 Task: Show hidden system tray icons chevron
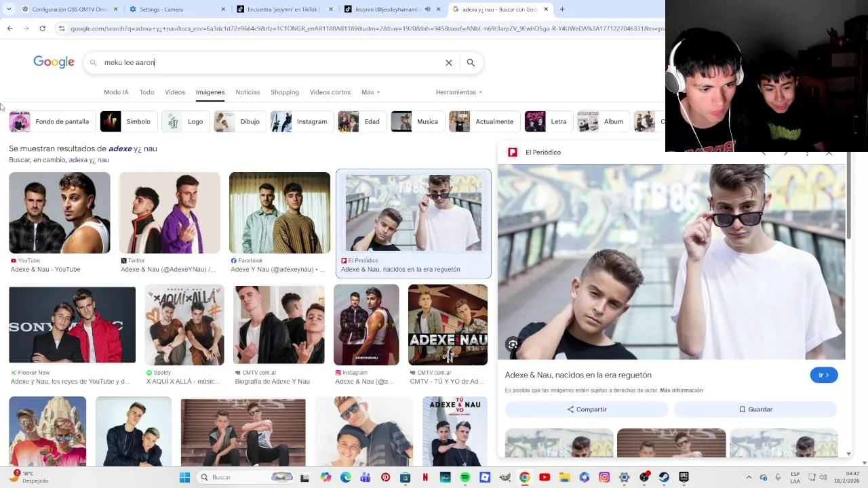point(749,477)
